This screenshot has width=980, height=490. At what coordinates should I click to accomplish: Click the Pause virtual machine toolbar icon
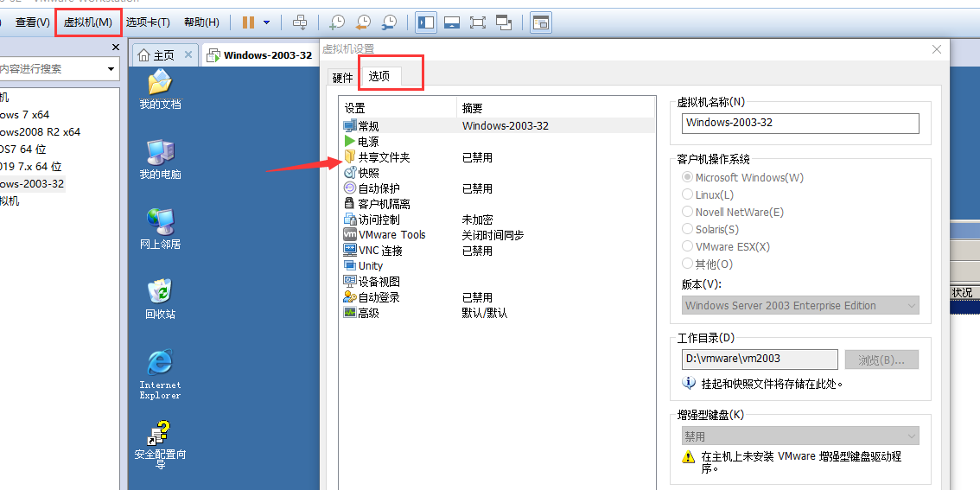248,22
